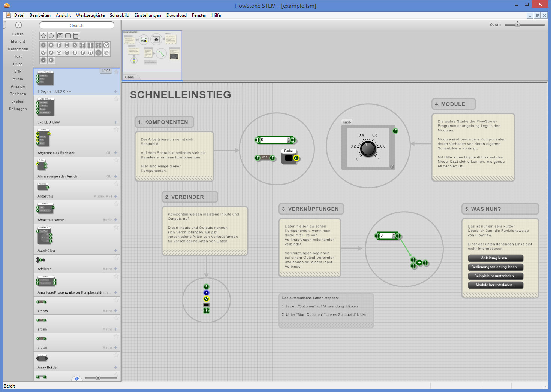Open Bedienungsanleitung lesen... link button
This screenshot has height=392, width=551.
pyautogui.click(x=496, y=267)
